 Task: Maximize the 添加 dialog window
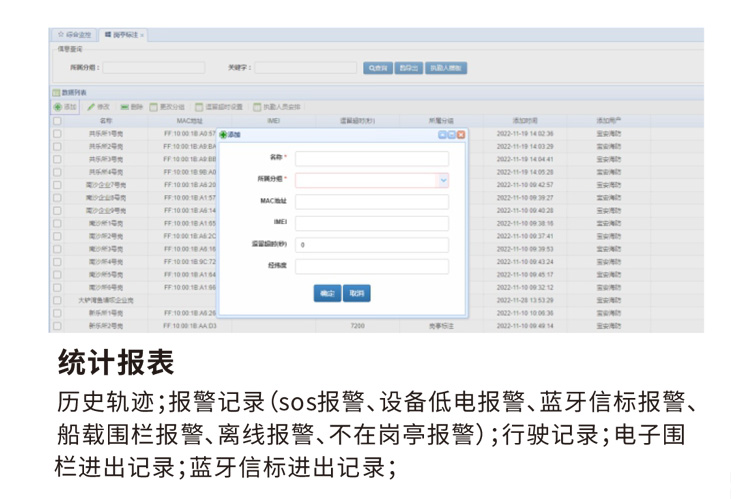(x=452, y=134)
